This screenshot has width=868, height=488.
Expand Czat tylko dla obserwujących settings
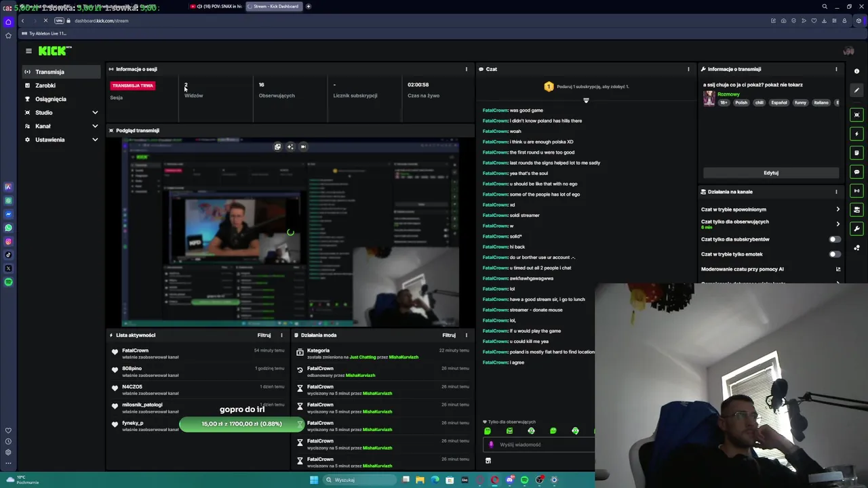click(770, 224)
